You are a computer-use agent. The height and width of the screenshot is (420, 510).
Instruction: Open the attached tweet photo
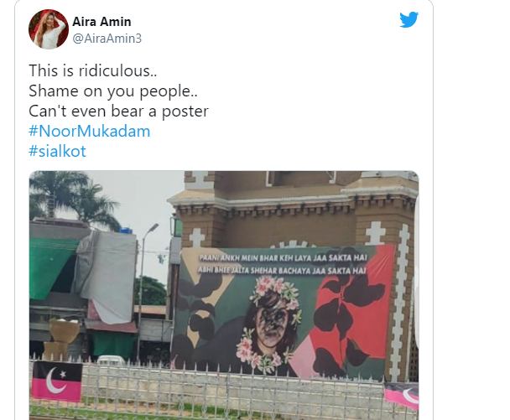[224, 295]
